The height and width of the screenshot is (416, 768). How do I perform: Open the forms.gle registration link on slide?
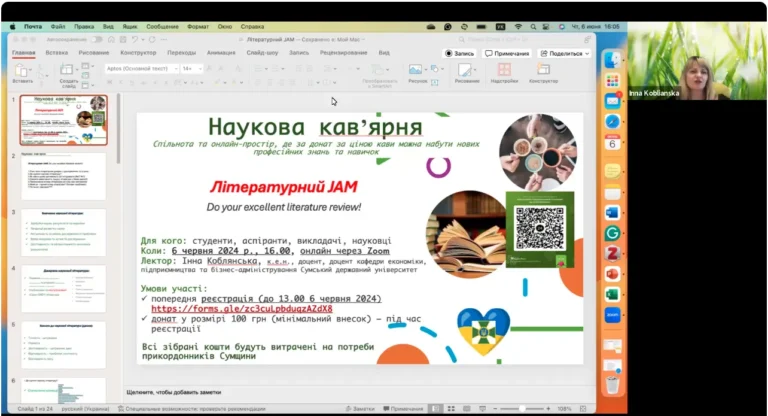[242, 309]
